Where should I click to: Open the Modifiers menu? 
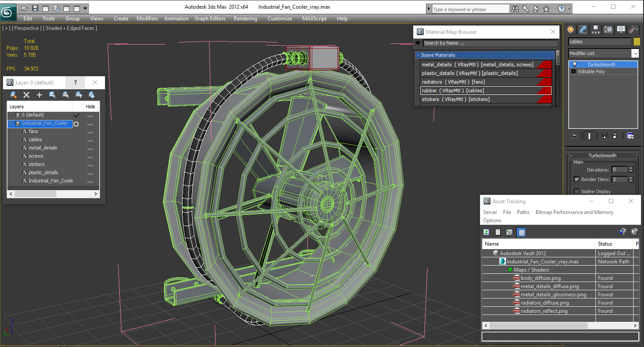pos(147,19)
